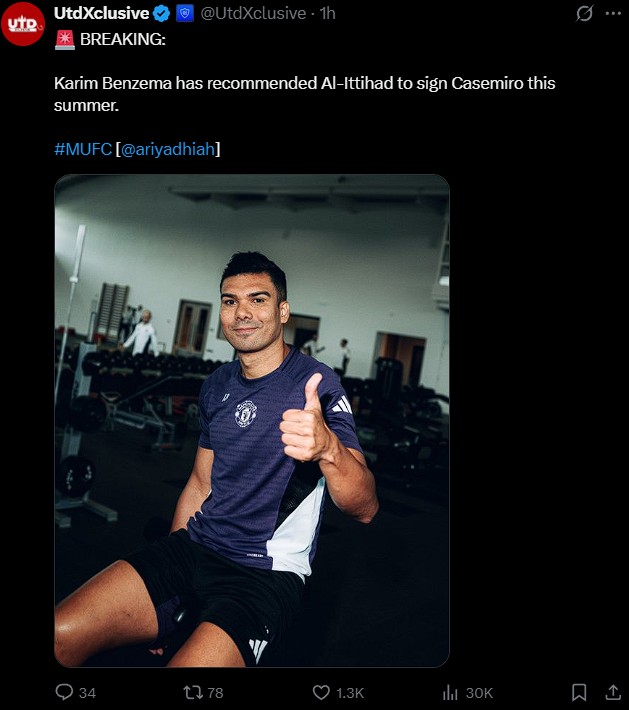Click the 1.3K likes count
This screenshot has width=629, height=710.
350,693
